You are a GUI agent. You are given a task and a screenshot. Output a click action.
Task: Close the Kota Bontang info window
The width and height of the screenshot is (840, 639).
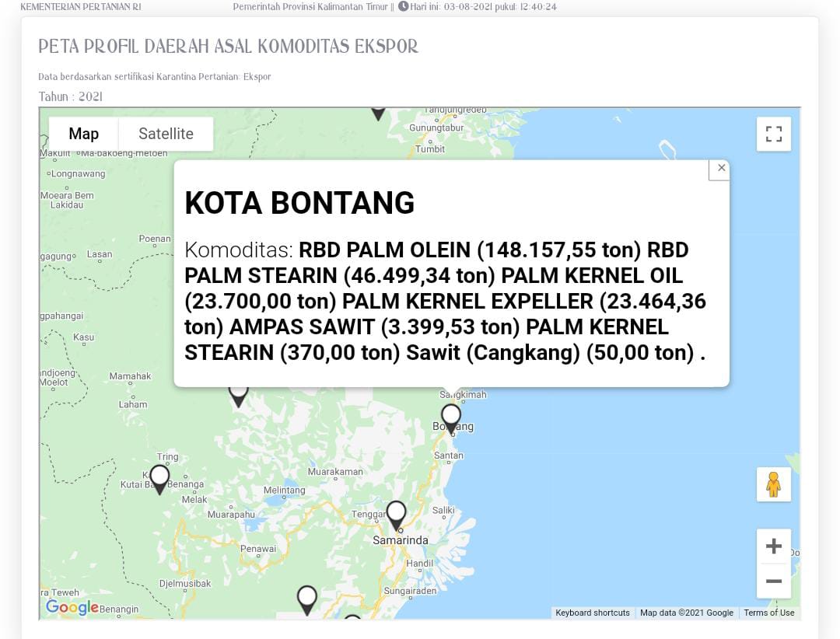click(721, 168)
